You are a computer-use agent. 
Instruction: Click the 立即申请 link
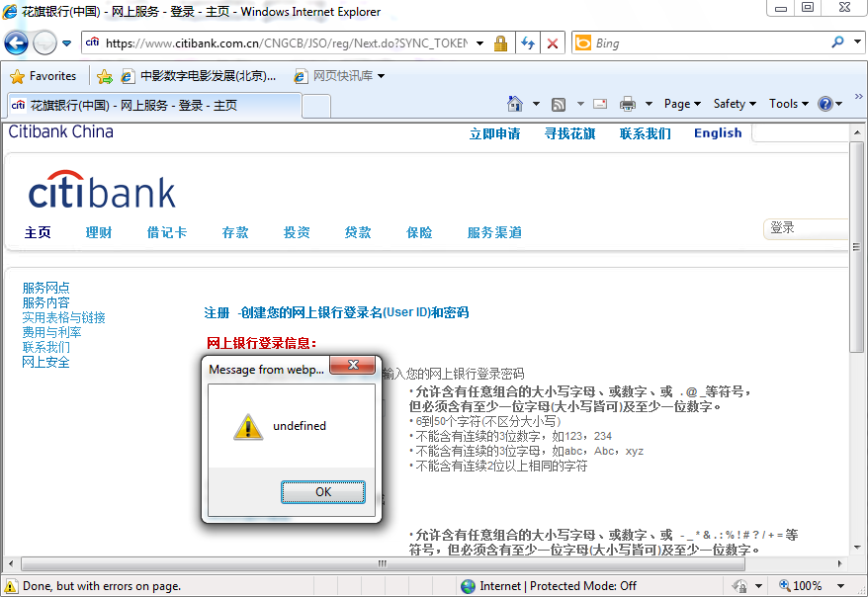point(495,133)
